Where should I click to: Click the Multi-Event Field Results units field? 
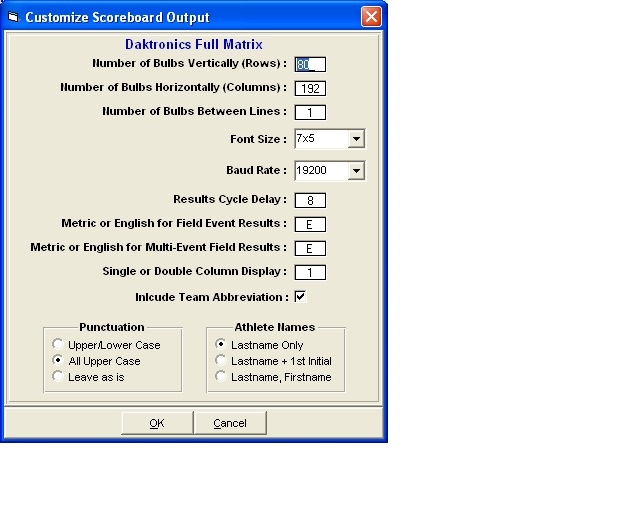[310, 249]
